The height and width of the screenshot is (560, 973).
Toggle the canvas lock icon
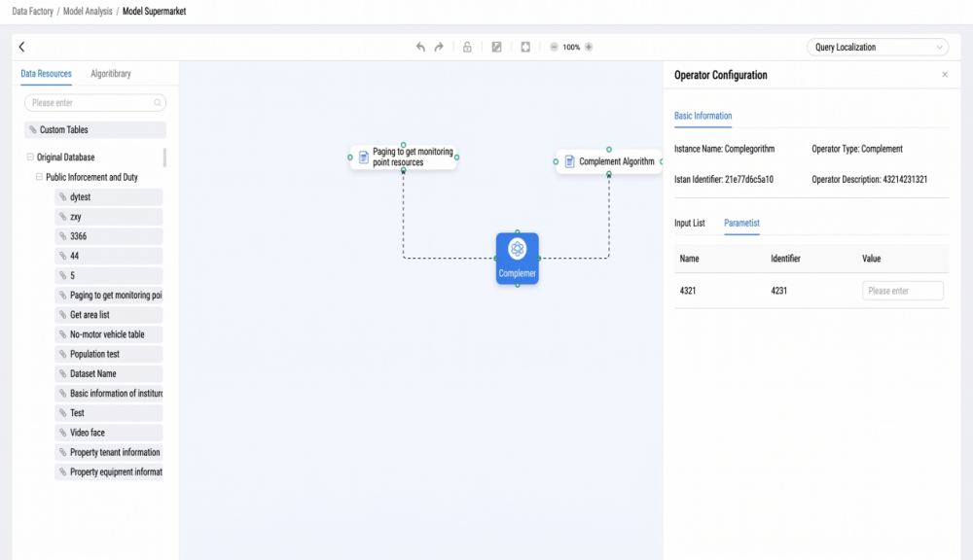tap(467, 47)
